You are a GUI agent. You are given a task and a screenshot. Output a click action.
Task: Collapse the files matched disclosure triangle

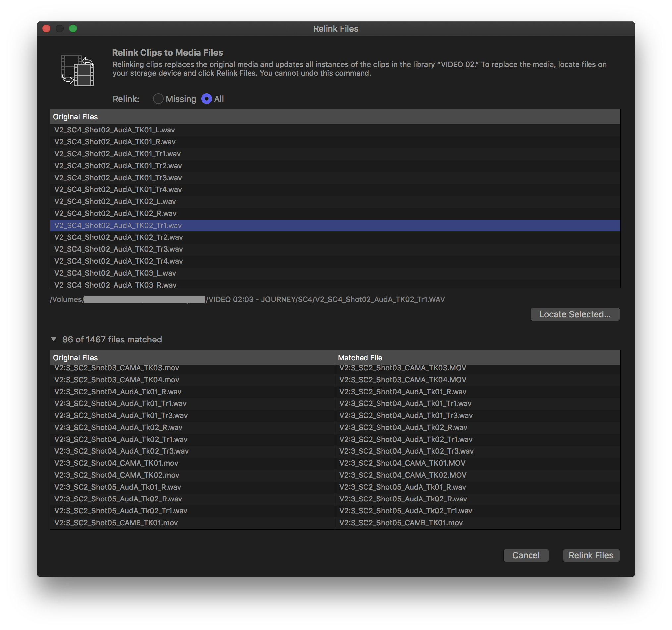(x=54, y=339)
